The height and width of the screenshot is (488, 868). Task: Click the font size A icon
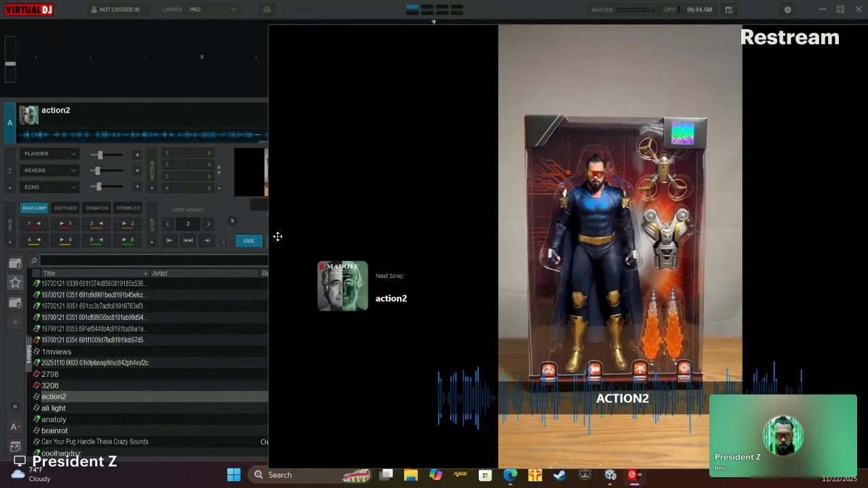(15, 426)
